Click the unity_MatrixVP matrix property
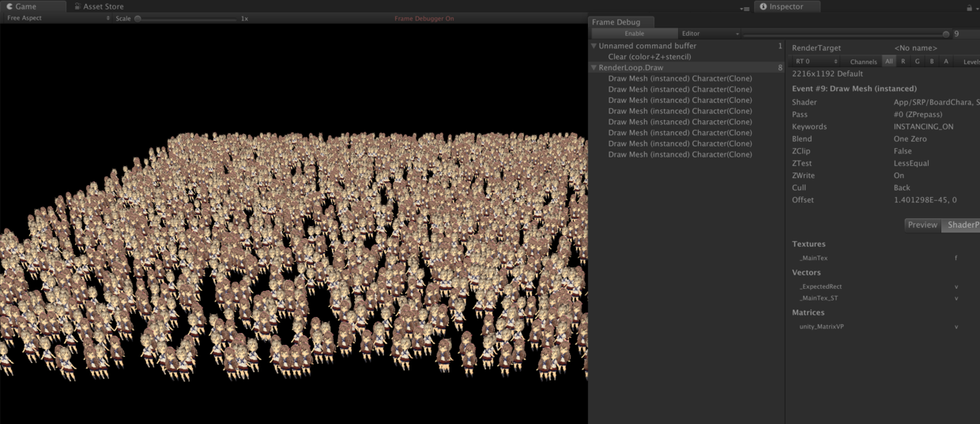This screenshot has height=424, width=980. [x=821, y=327]
